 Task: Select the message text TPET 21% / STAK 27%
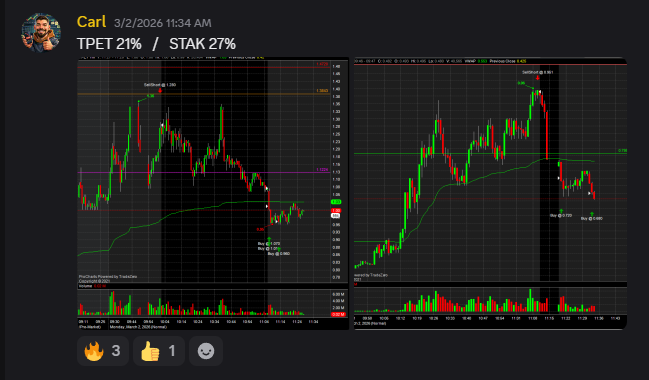point(156,44)
